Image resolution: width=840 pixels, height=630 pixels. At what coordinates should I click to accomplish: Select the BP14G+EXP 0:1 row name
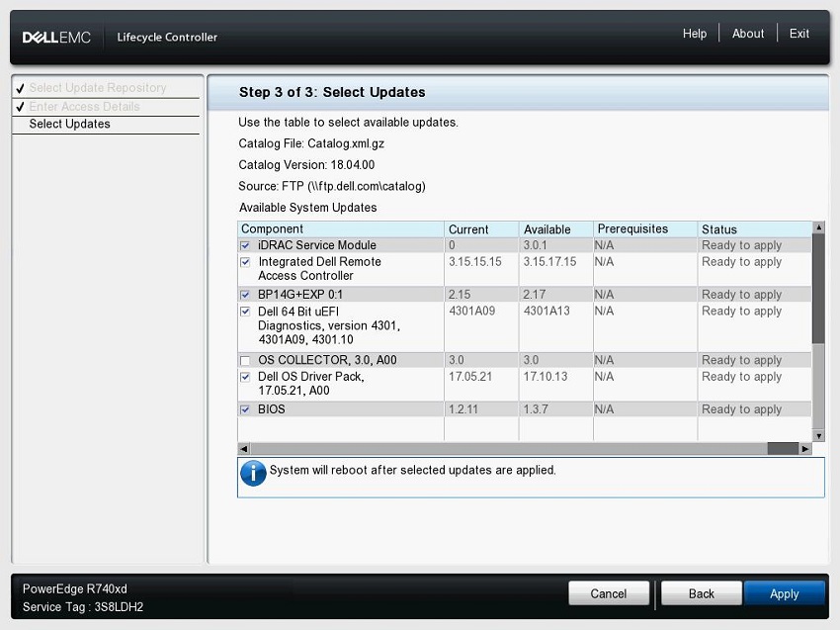(300, 295)
